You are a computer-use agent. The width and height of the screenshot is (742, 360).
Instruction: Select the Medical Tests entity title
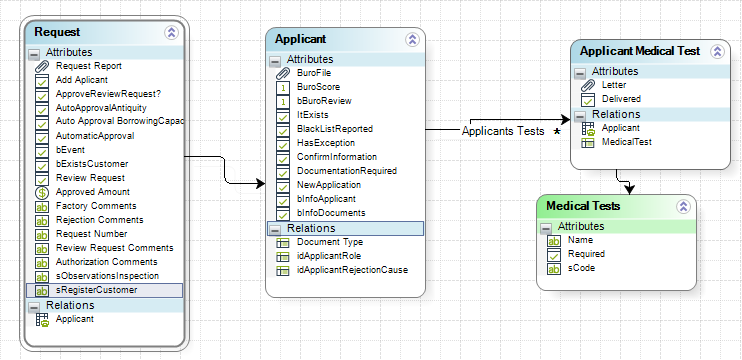583,206
